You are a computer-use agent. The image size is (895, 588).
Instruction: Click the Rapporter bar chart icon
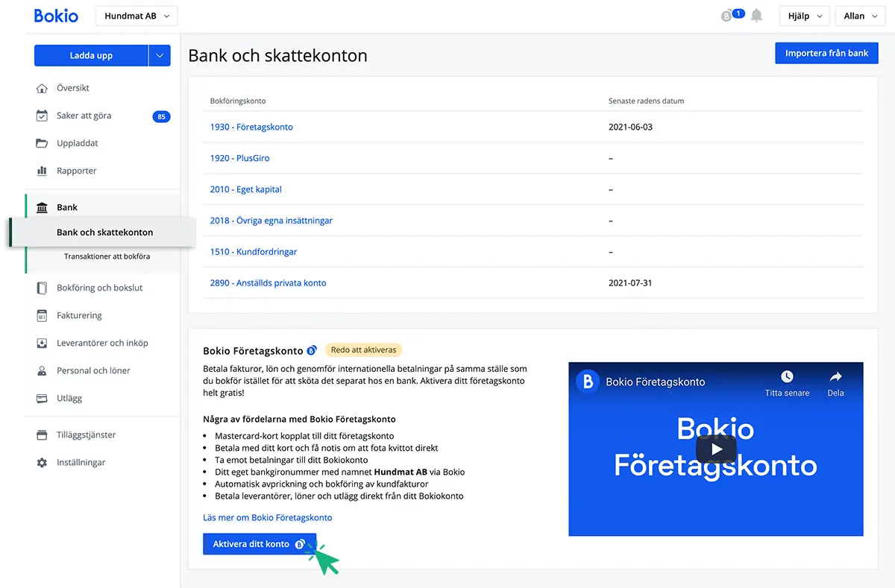42,171
